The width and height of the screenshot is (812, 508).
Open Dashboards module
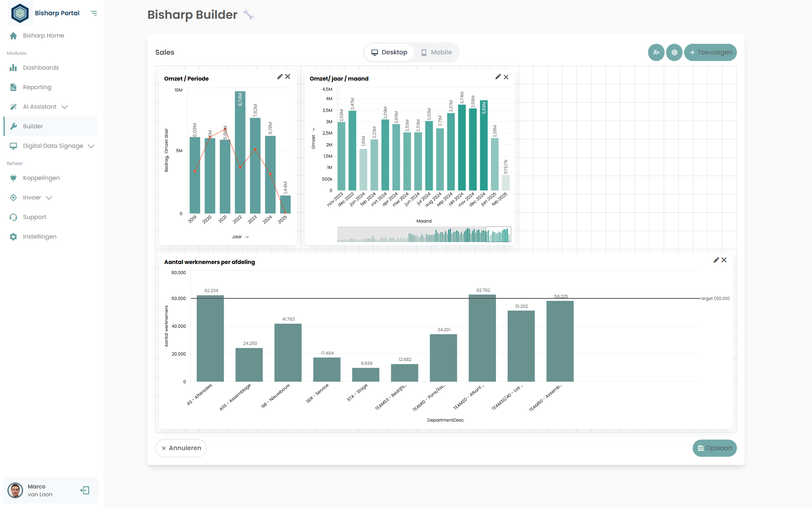point(41,68)
